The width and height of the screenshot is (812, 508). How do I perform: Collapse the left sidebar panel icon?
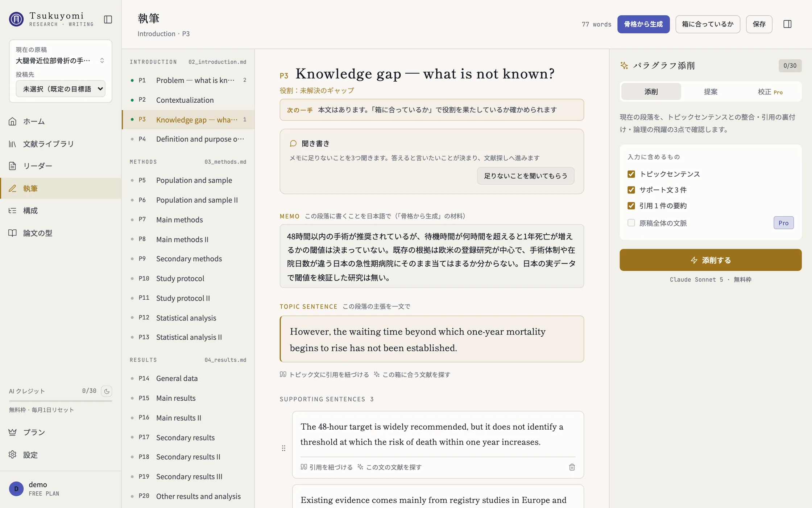[x=108, y=19]
